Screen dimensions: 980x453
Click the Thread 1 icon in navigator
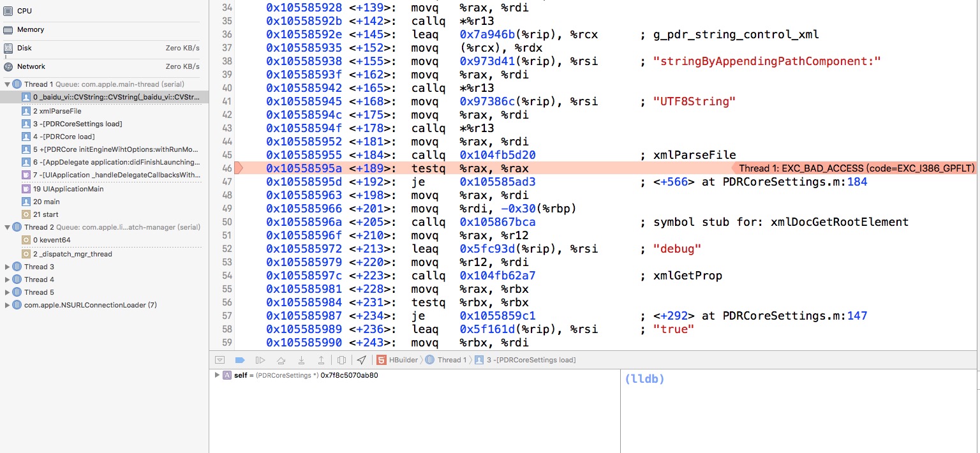pyautogui.click(x=17, y=84)
